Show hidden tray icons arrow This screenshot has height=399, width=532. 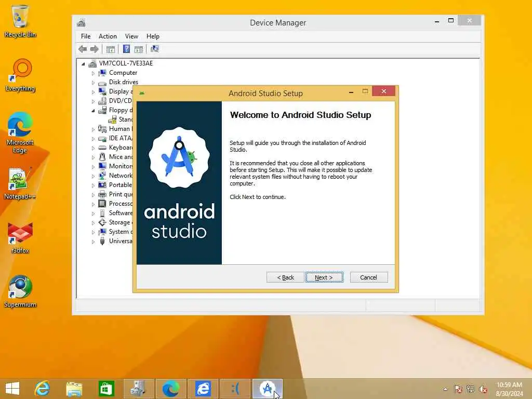(445, 389)
